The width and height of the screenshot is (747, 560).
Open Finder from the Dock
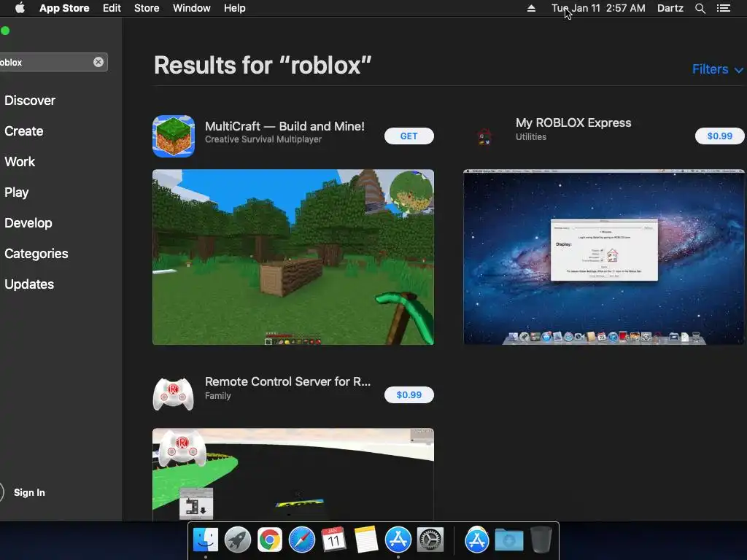tap(206, 540)
